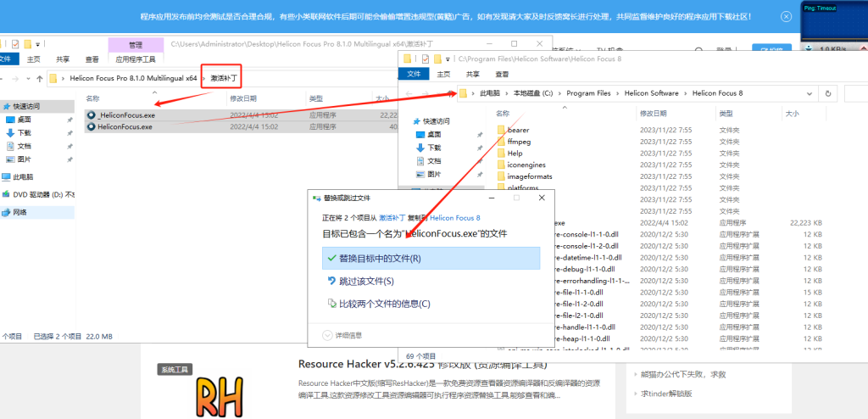
Task: Click 激活补丁 link in replace dialog
Action: pos(392,218)
